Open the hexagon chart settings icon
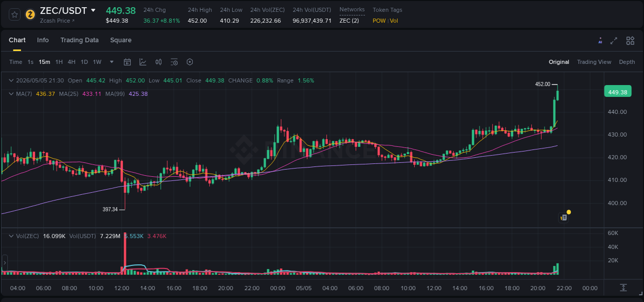 tap(190, 62)
